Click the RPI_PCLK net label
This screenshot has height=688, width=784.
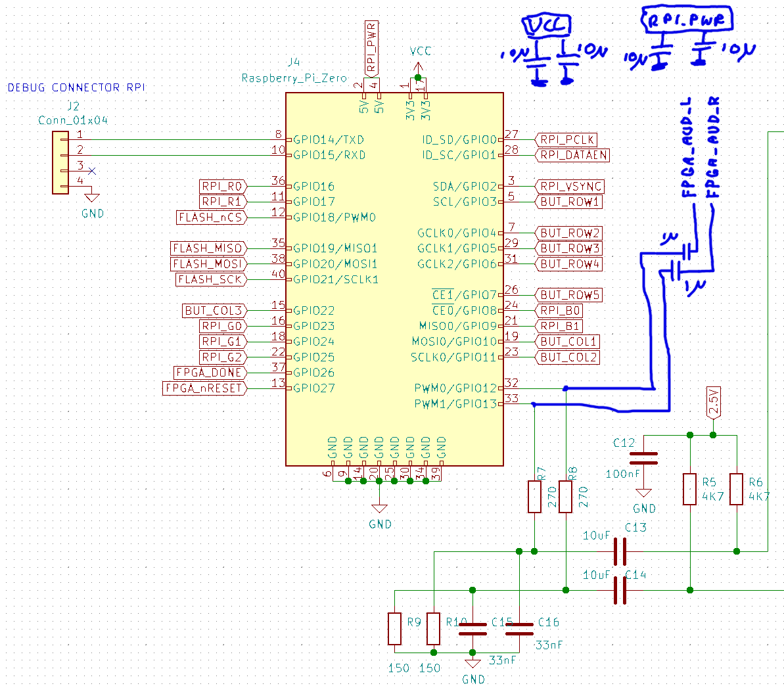pos(567,139)
